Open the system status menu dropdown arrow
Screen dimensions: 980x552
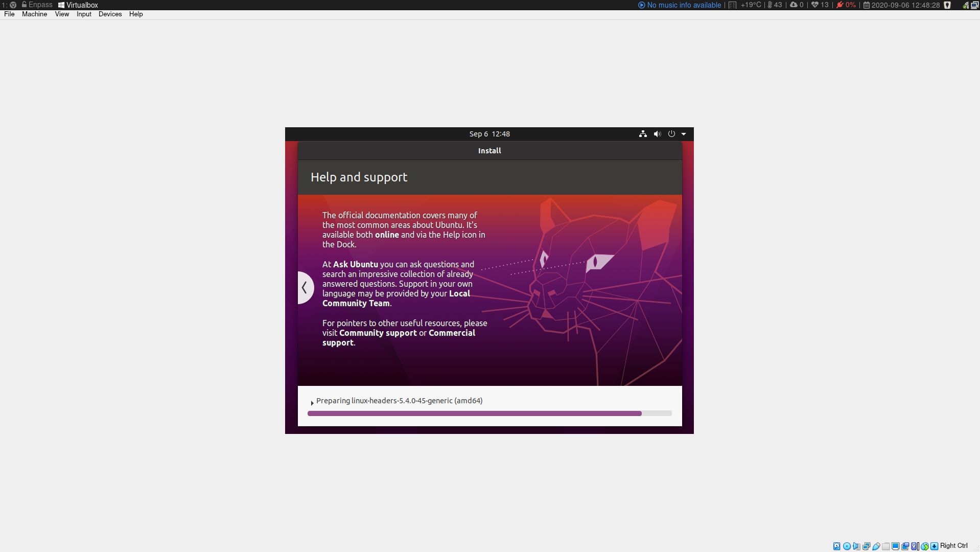(x=684, y=134)
